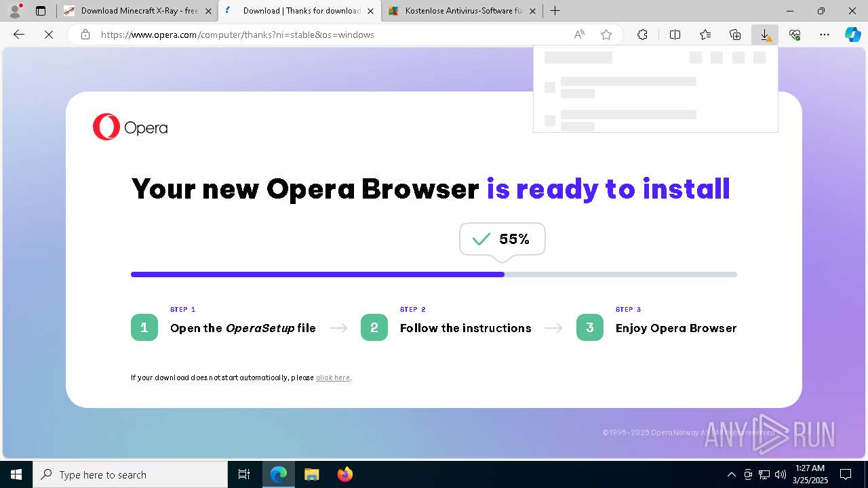The width and height of the screenshot is (868, 488).
Task: Close the Opera download tab
Action: (370, 11)
